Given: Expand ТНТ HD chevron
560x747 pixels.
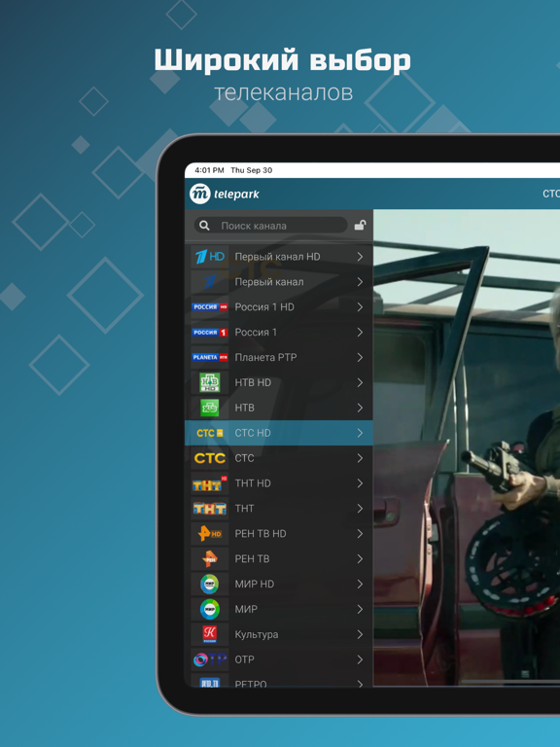Looking at the screenshot, I should click(360, 483).
